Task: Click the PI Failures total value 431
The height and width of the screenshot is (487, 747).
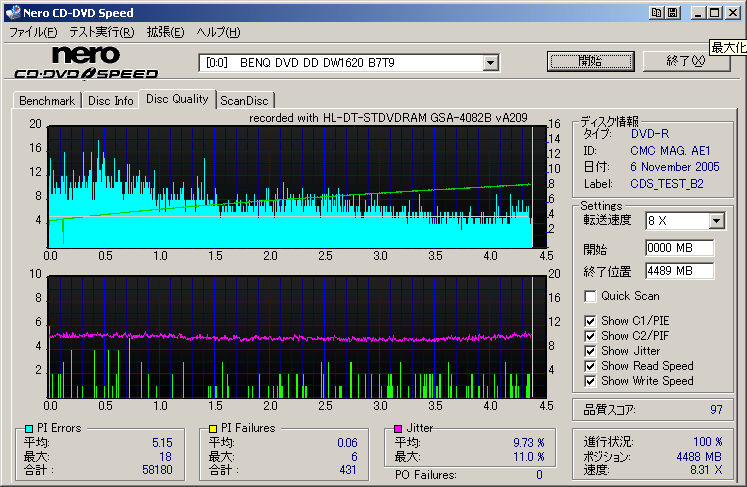Action: click(x=348, y=470)
